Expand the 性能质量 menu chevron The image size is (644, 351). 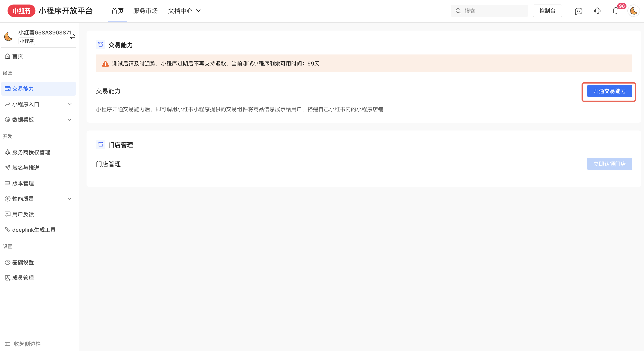coord(70,199)
